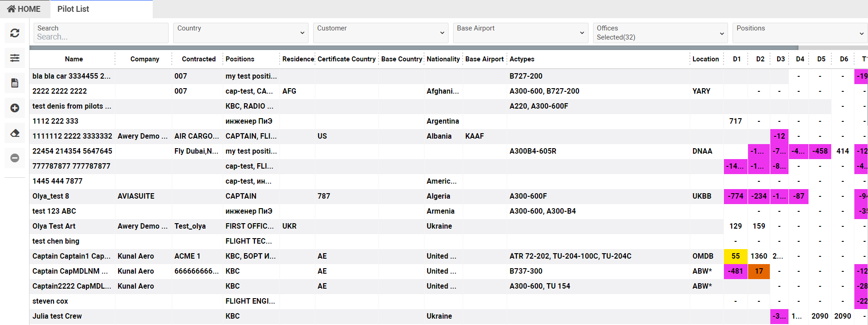Click the refresh icon in the sidebar

point(15,33)
